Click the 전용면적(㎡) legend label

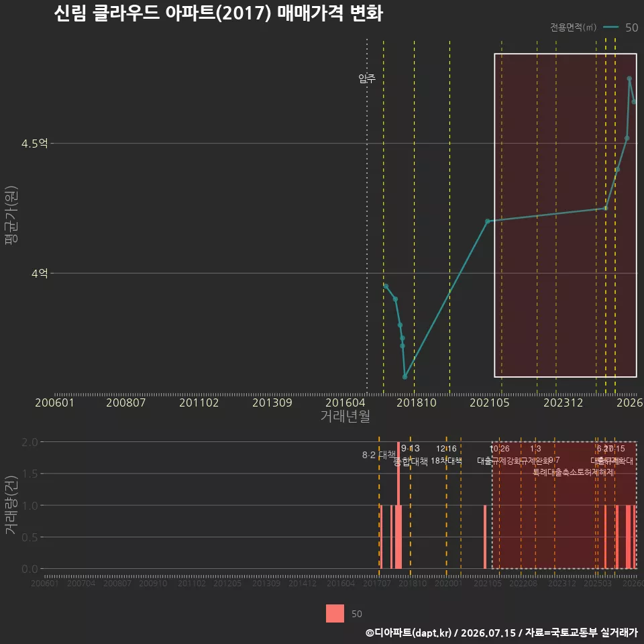(x=573, y=27)
